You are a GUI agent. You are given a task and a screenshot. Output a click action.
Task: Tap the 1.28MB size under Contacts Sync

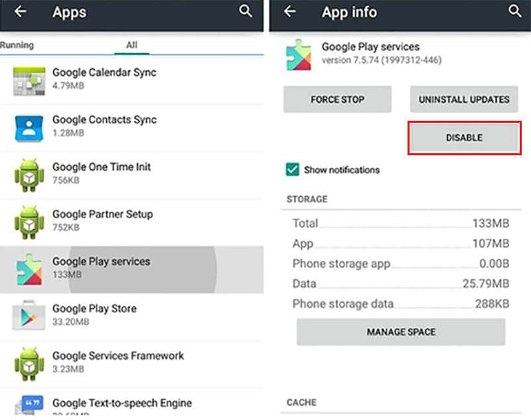pyautogui.click(x=68, y=133)
